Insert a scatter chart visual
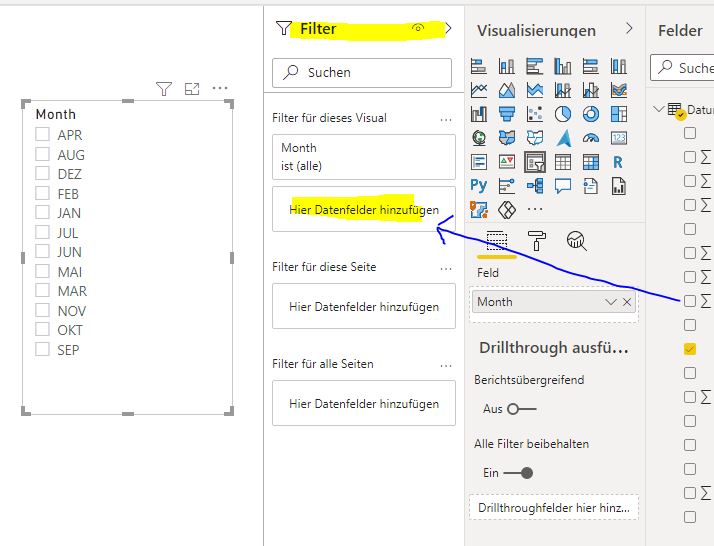The width and height of the screenshot is (714, 546). [535, 114]
